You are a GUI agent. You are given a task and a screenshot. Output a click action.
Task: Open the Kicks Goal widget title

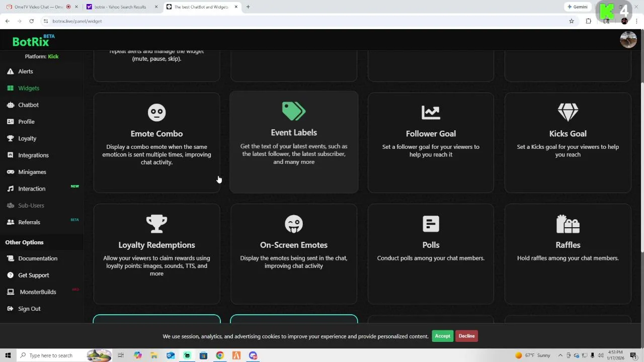[568, 134]
